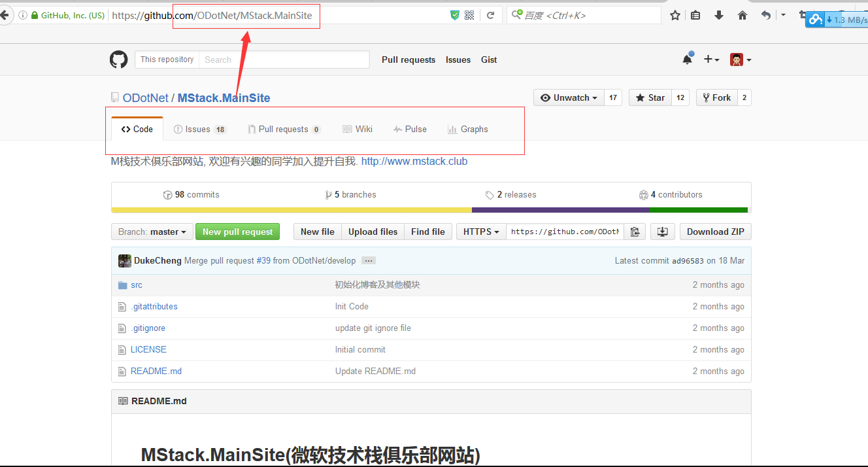Reload the page with refresh icon
Screen dimensions: 868x467
(490, 15)
